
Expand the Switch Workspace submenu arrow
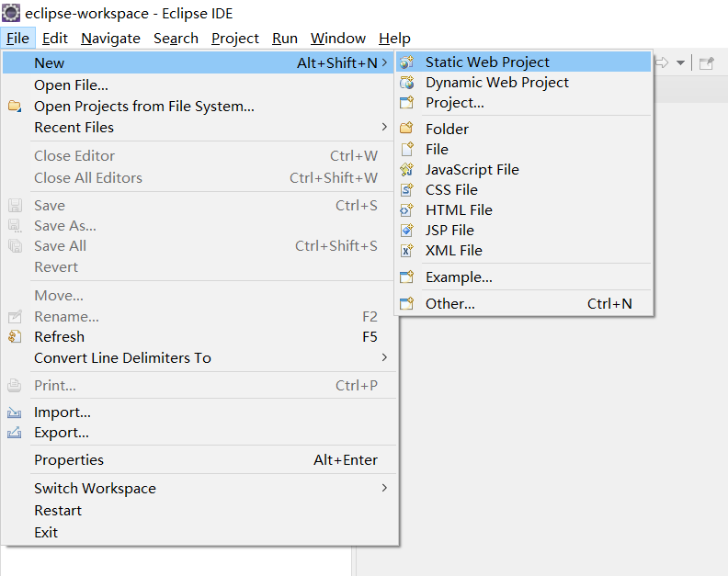[x=384, y=488]
